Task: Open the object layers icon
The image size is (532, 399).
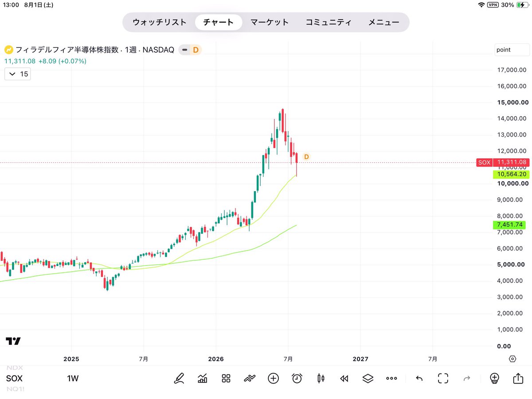Action: click(x=368, y=378)
